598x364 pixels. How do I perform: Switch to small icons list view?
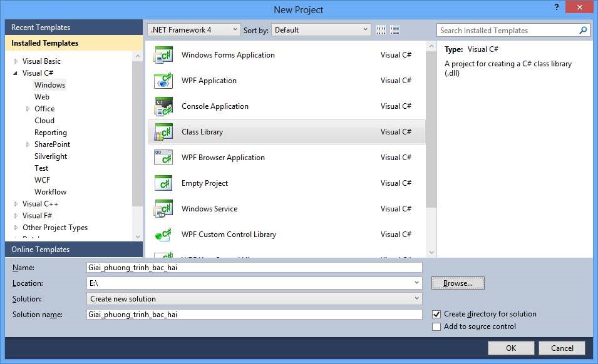tap(381, 30)
